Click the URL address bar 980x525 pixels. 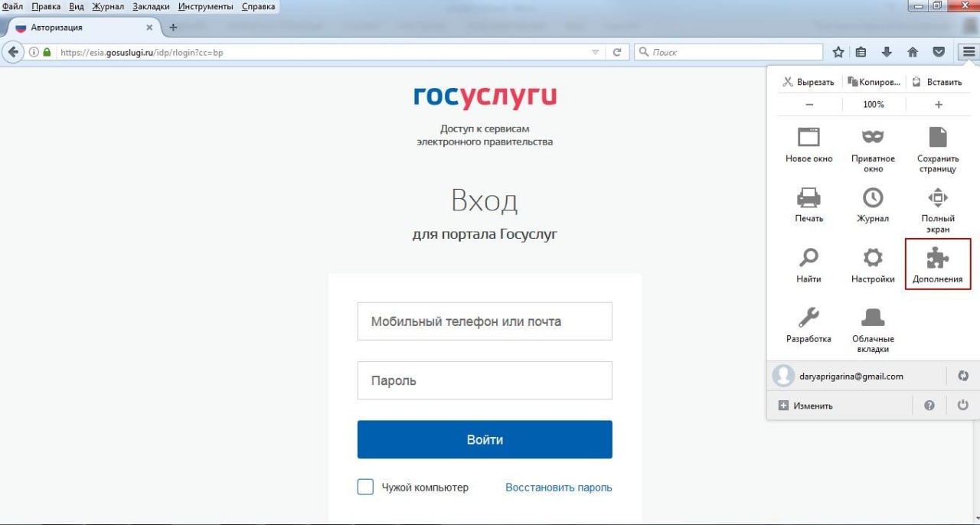pyautogui.click(x=322, y=53)
